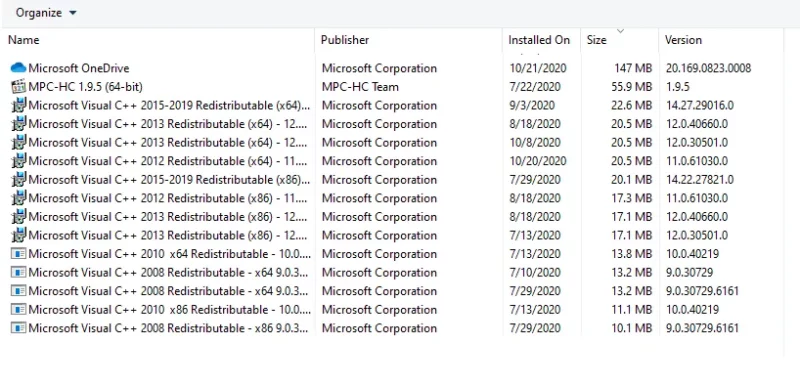Select Visual C++ 2015-2019 Redistributable (x64) name
The image size is (800, 387).
(x=169, y=106)
